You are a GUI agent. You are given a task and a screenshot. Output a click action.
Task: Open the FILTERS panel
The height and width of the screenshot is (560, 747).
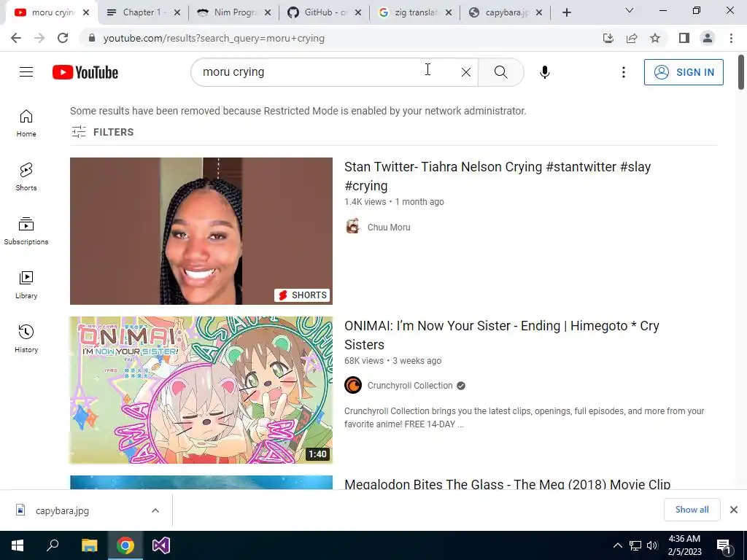click(102, 132)
